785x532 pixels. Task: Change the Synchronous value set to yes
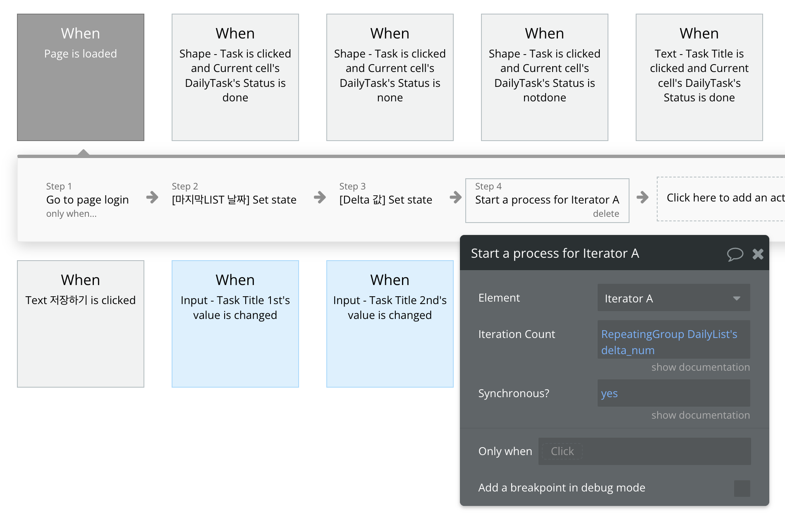tap(673, 393)
